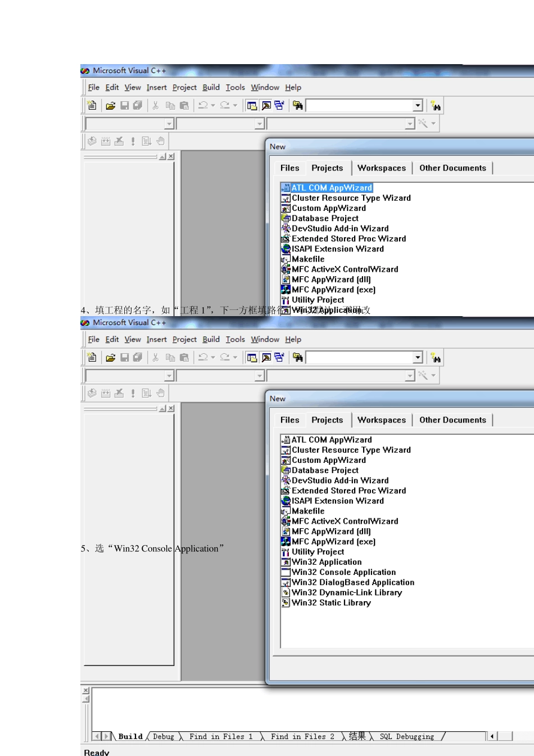The height and width of the screenshot is (756, 534).
Task: Click WizardBar action wand in lower window
Action: pyautogui.click(x=423, y=375)
